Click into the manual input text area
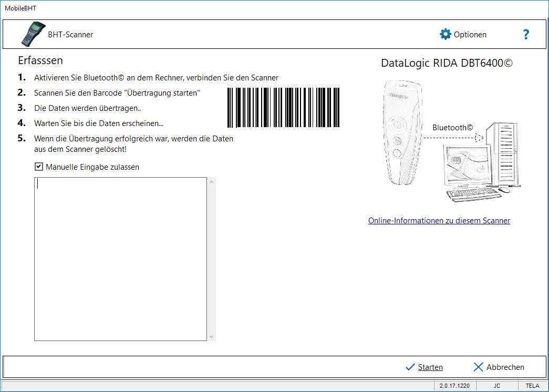549x392 pixels. point(120,259)
